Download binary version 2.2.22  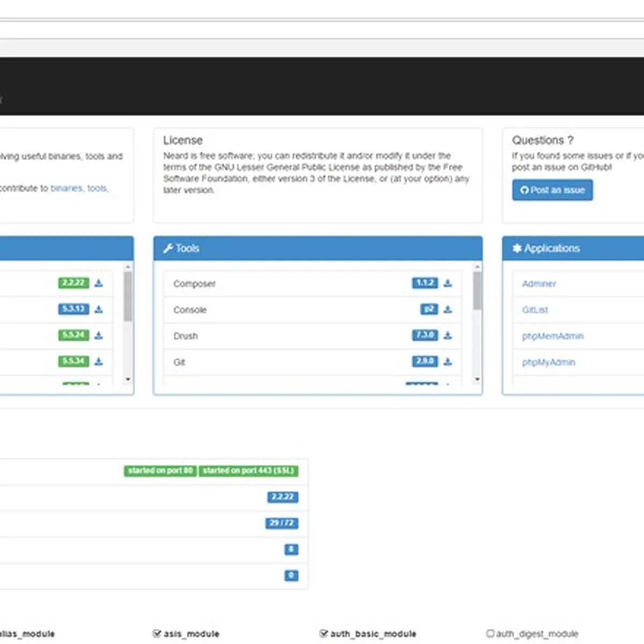pyautogui.click(x=99, y=283)
